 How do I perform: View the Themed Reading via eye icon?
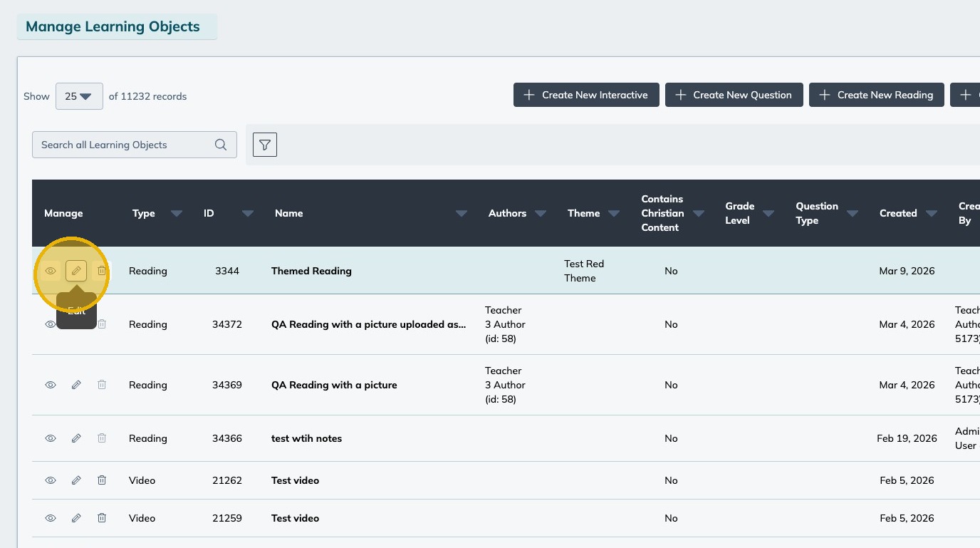[51, 271]
